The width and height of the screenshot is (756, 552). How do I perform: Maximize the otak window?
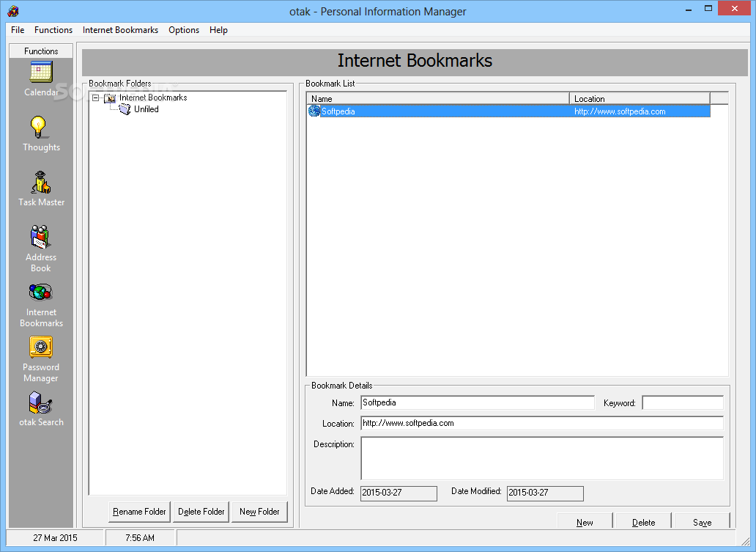click(x=708, y=9)
